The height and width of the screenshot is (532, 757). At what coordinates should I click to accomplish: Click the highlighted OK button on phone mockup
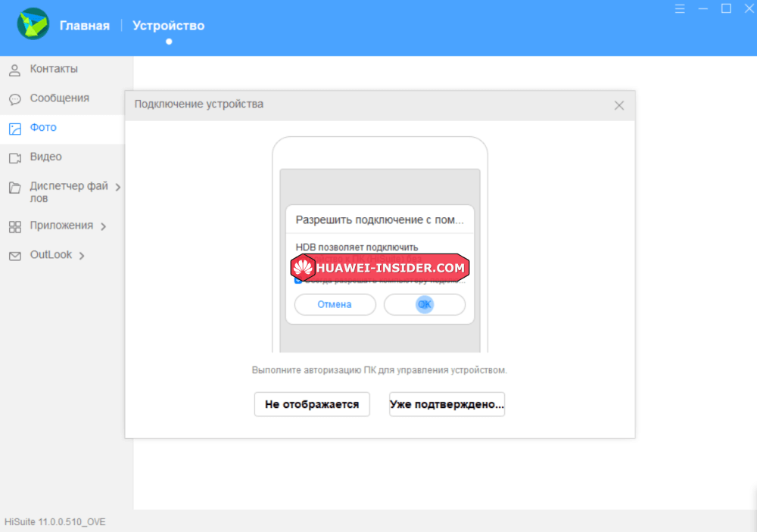pos(425,304)
